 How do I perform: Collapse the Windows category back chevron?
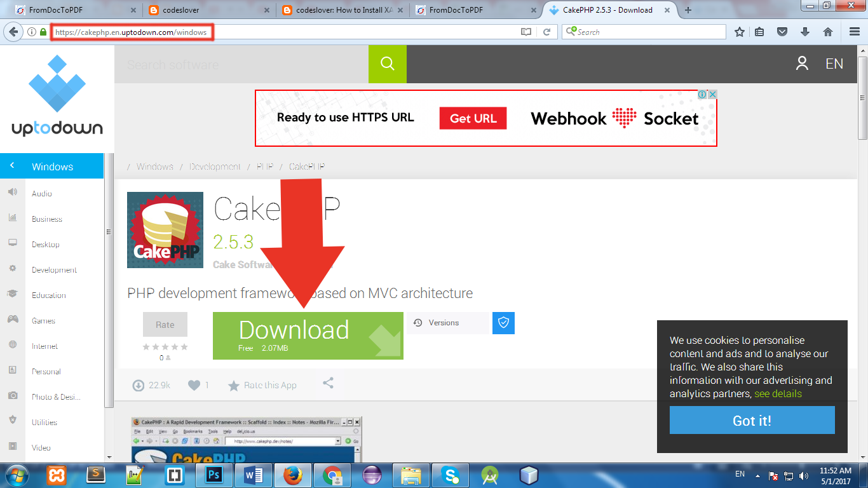coord(12,166)
